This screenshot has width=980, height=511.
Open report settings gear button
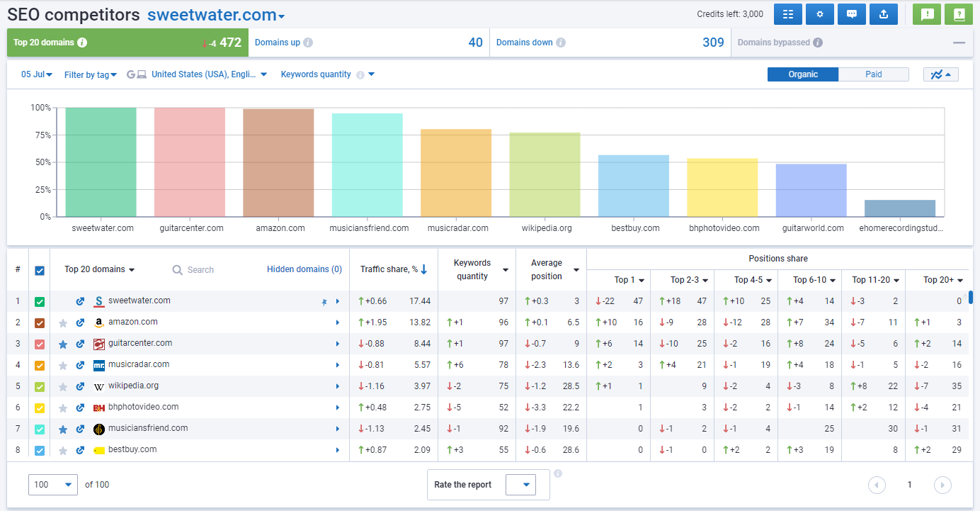click(820, 14)
